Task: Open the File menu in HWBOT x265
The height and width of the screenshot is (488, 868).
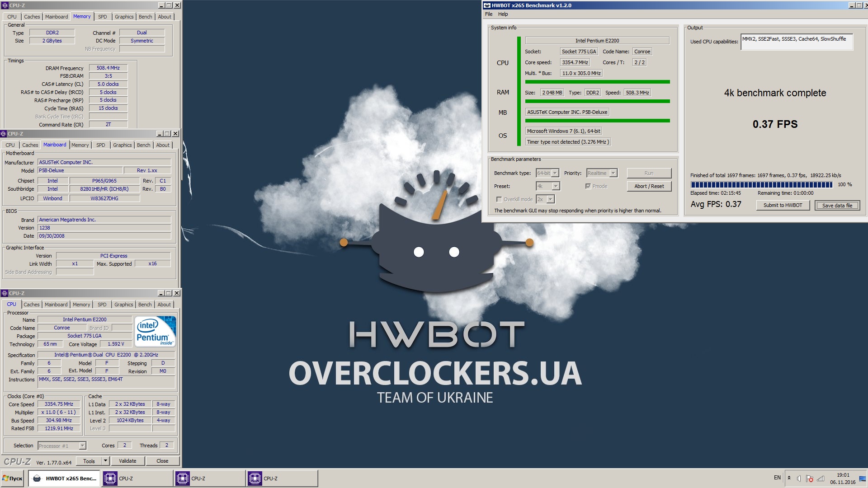Action: click(489, 14)
